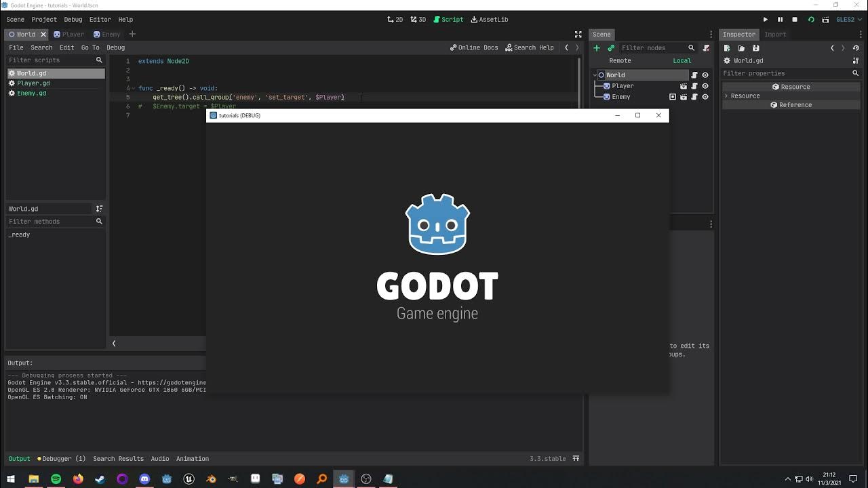The image size is (868, 488).
Task: Toggle distraction-free mode icon above script editor
Action: pos(578,35)
